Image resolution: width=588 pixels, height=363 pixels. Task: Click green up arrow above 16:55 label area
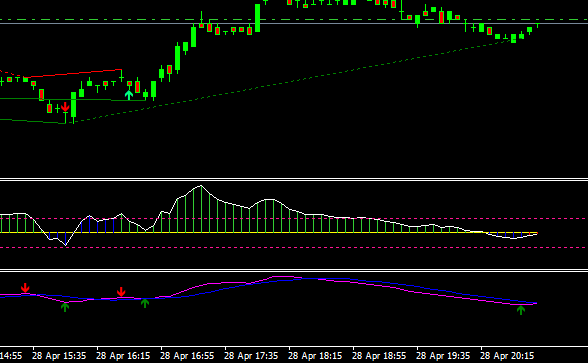pyautogui.click(x=145, y=303)
